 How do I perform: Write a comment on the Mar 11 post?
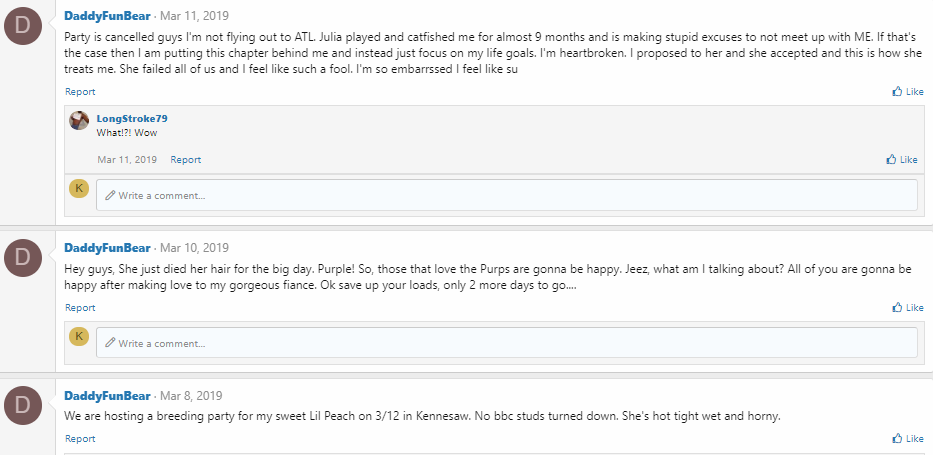coord(506,195)
